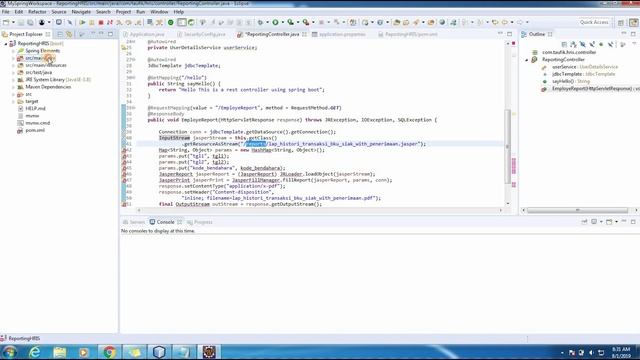Click the Link with Editor icon in Project Explorer
The image size is (640, 360).
coord(69,34)
